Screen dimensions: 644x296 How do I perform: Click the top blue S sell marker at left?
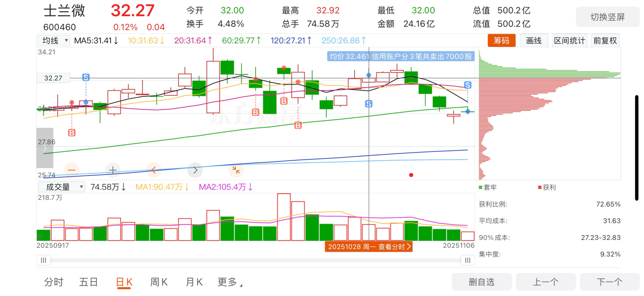(x=86, y=77)
